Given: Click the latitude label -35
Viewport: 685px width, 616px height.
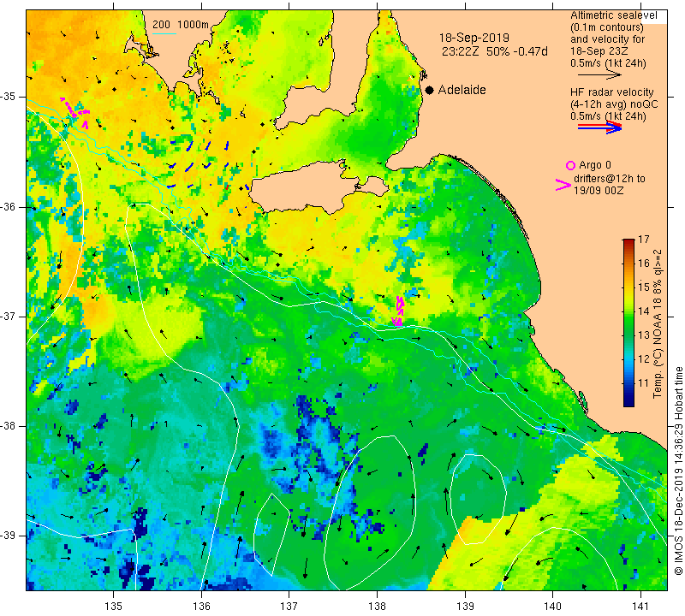Looking at the screenshot, I should point(9,97).
